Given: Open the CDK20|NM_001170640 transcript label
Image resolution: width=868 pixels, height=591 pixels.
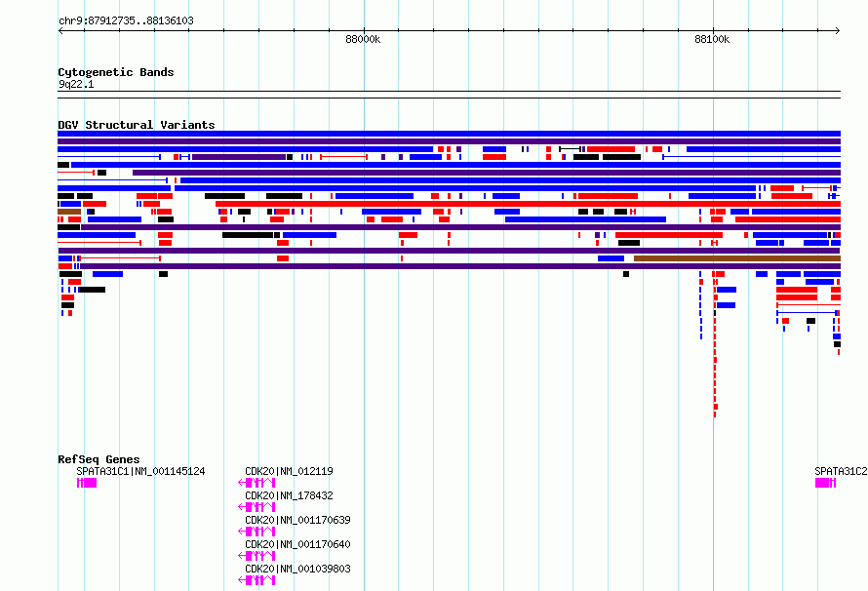Looking at the screenshot, I should pyautogui.click(x=297, y=544).
